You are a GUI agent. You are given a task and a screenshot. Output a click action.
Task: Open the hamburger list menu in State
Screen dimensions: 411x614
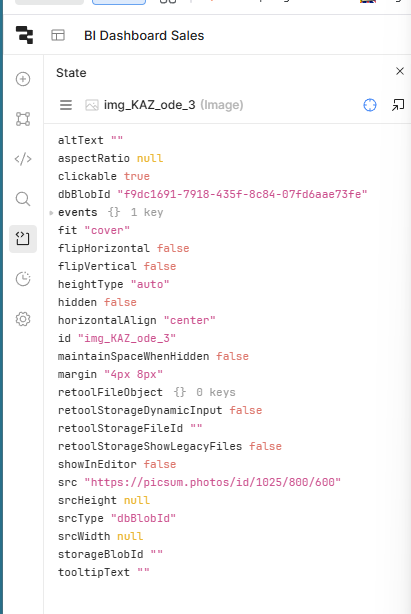[66, 105]
